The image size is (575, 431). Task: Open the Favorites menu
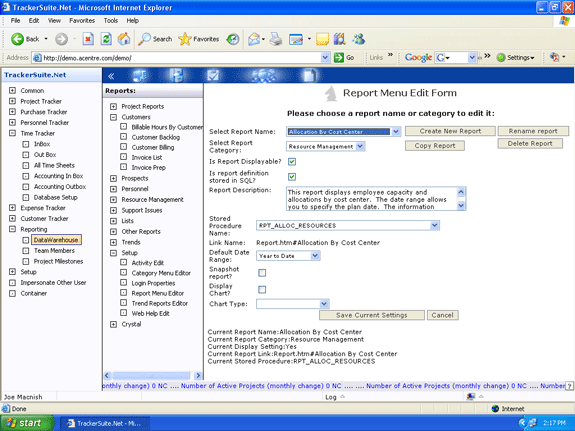[82, 21]
